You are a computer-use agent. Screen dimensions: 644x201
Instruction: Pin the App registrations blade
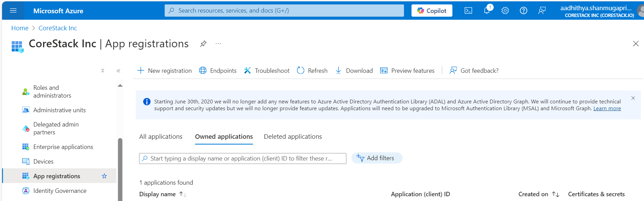[203, 44]
